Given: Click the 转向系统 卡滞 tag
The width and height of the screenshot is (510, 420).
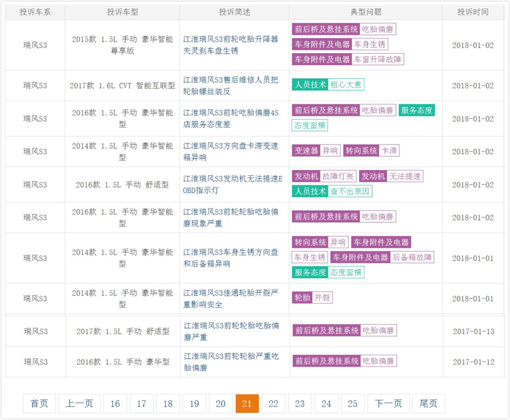Looking at the screenshot, I should pos(371,151).
